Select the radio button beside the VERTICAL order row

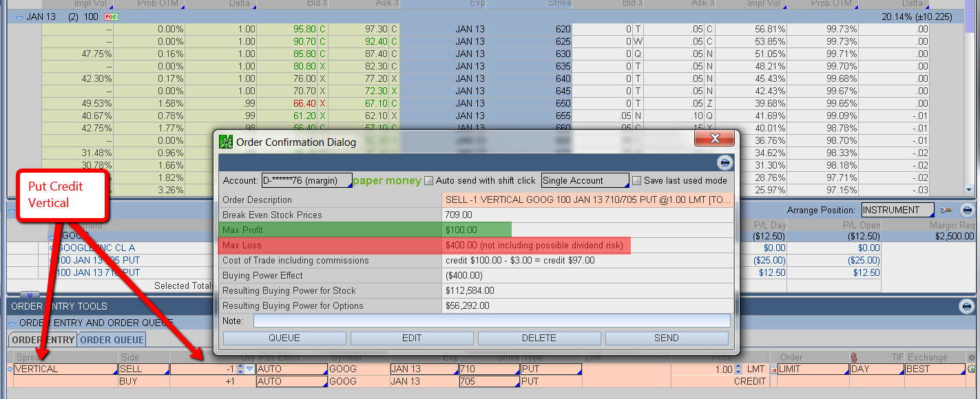[x=10, y=369]
